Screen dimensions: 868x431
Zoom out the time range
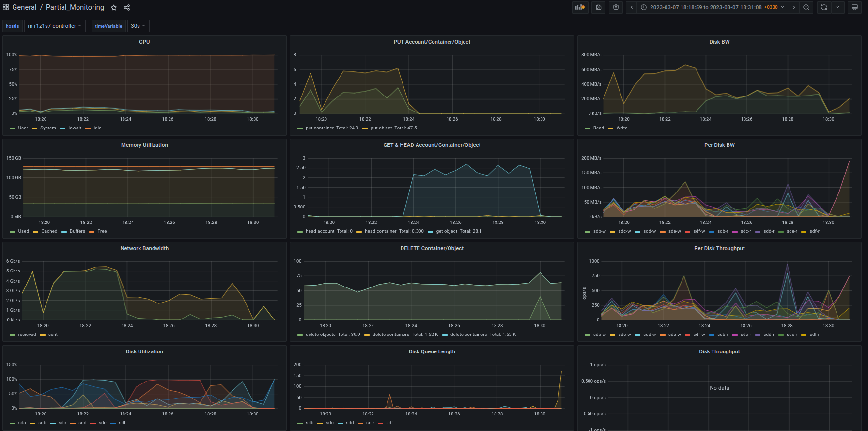click(x=806, y=7)
